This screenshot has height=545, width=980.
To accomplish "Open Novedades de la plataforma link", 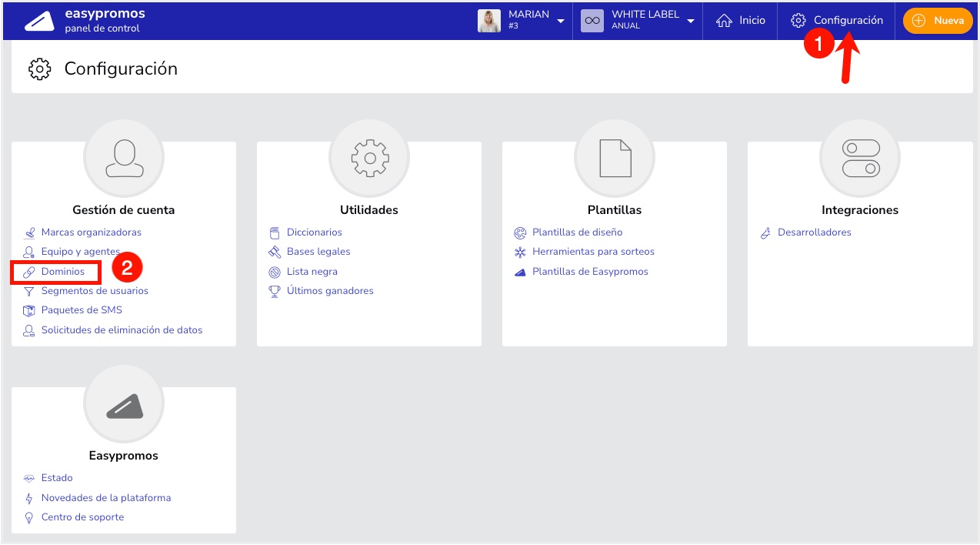I will click(x=106, y=498).
